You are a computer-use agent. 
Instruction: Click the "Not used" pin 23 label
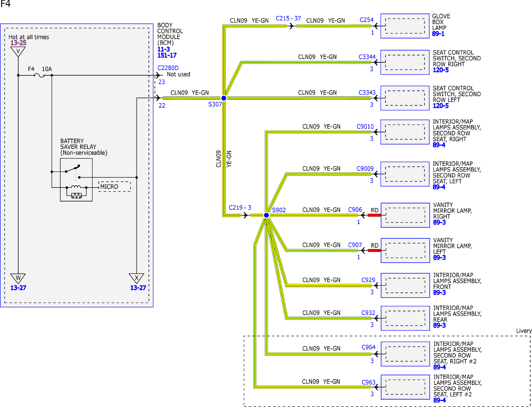[x=178, y=74]
